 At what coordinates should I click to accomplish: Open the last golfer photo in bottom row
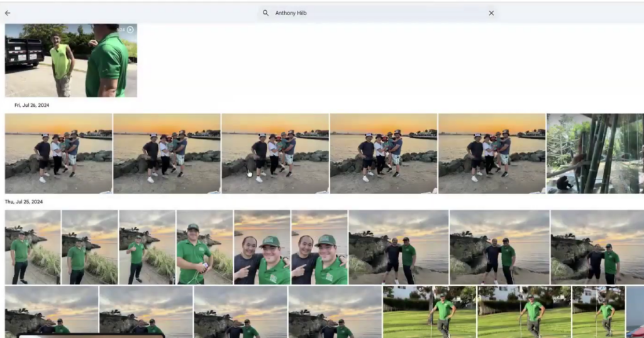coord(598,312)
